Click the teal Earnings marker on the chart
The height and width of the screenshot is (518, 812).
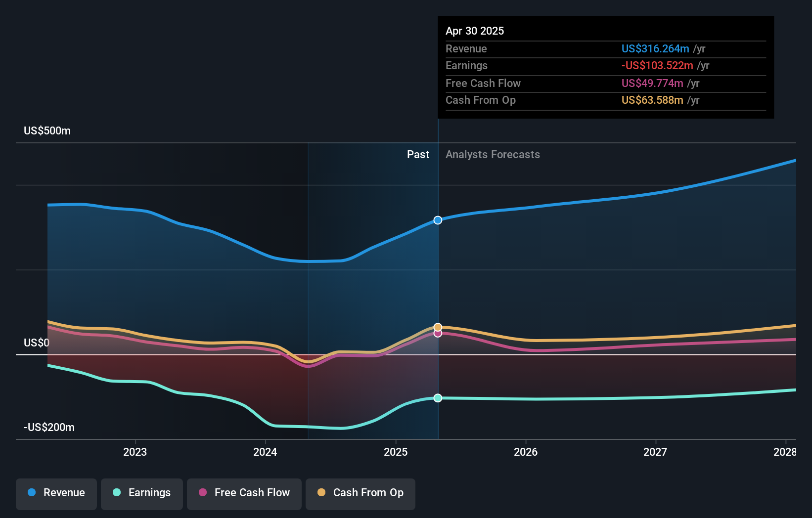point(437,398)
